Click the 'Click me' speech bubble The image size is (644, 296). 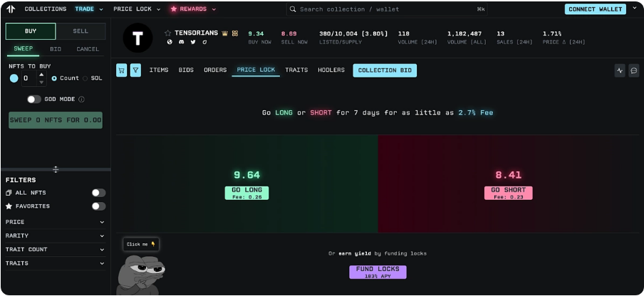coord(141,244)
